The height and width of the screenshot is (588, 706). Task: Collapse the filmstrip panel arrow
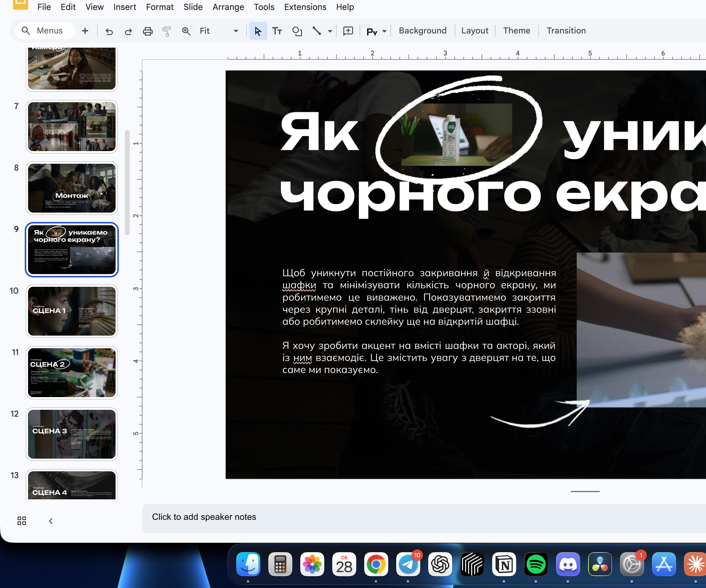[x=51, y=521]
